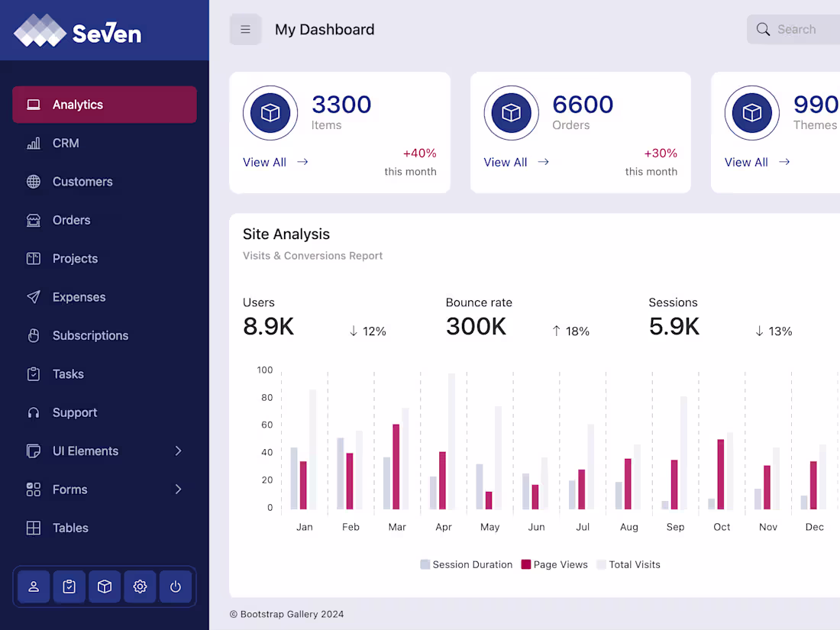Click the Bounce rate 300K value
This screenshot has height=630, width=840.
477,326
